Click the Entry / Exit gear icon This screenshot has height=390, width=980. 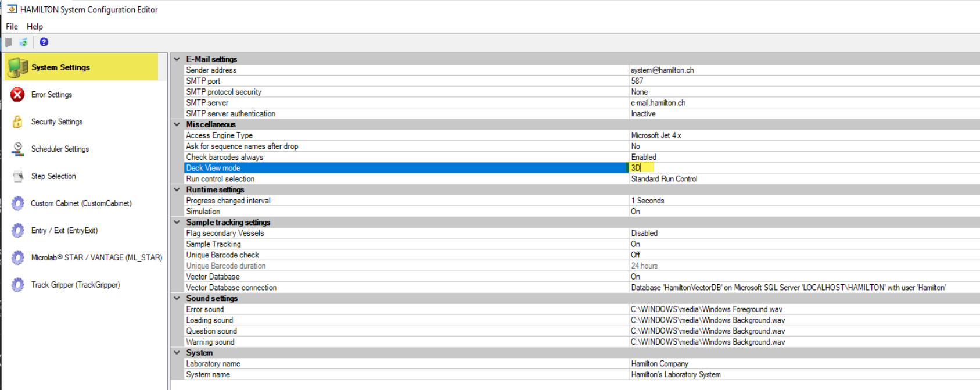click(x=18, y=231)
